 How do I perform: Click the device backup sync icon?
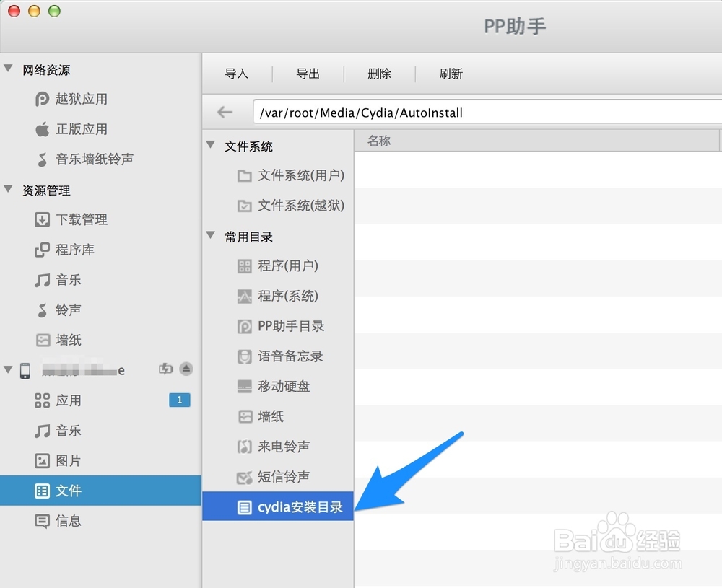point(166,369)
